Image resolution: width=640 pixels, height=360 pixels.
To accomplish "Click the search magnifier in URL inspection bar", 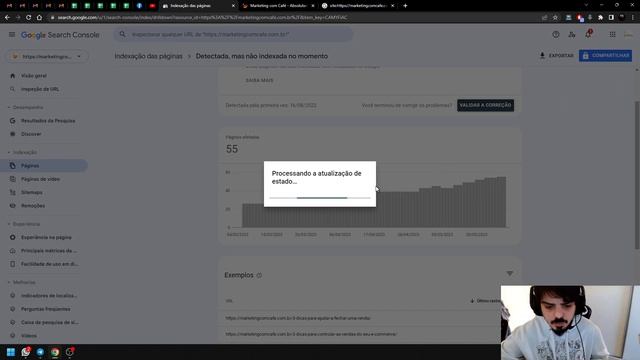I will (x=122, y=34).
